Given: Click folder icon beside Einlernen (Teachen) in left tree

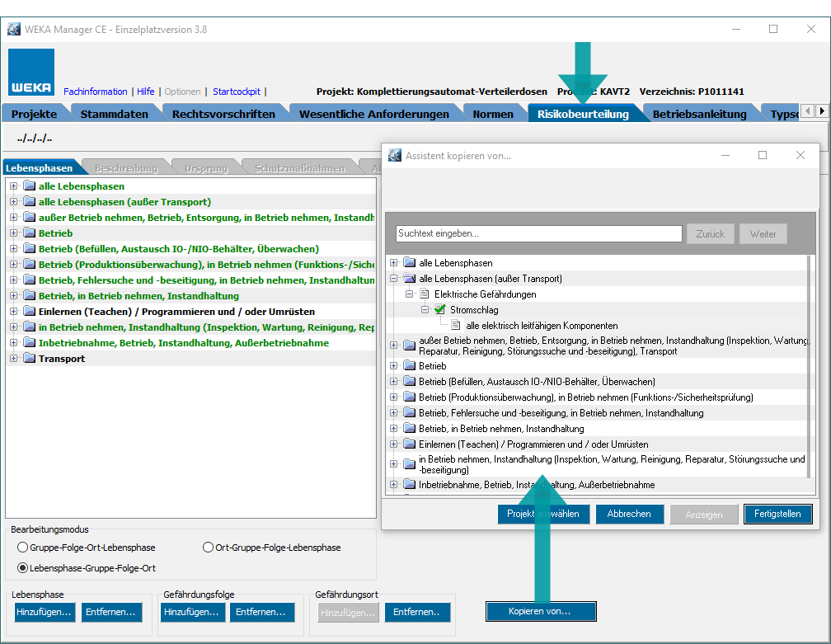Looking at the screenshot, I should click(x=29, y=312).
